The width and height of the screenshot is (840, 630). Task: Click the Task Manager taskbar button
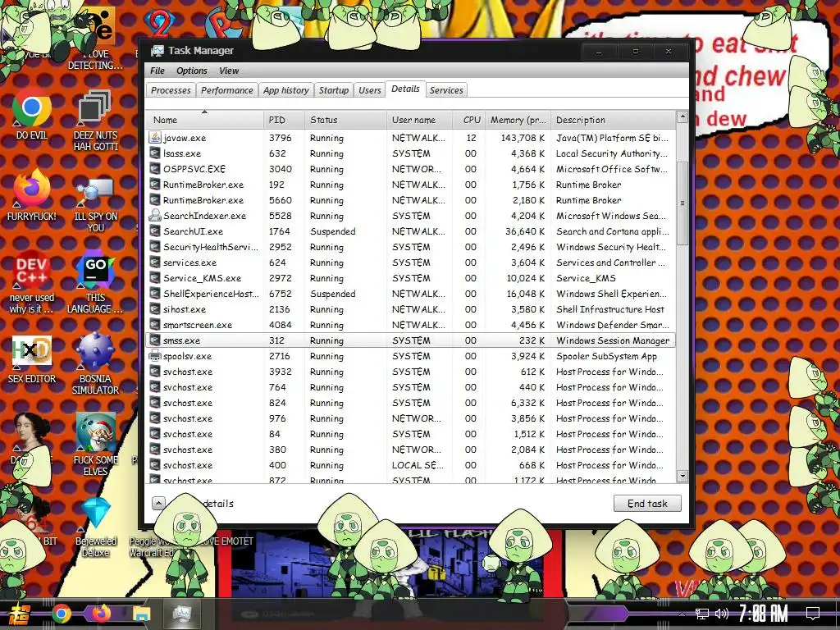pyautogui.click(x=181, y=614)
